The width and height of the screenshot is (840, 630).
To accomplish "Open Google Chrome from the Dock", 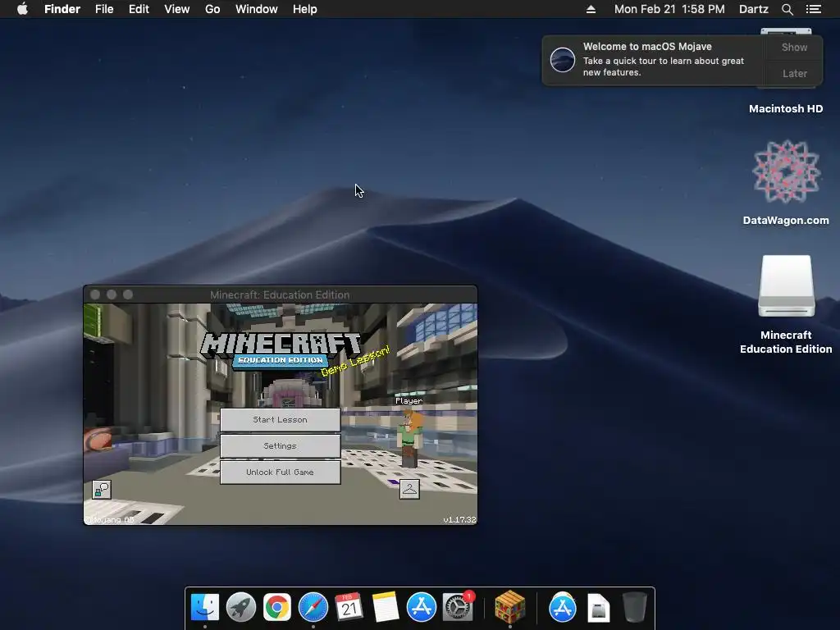I will (277, 608).
